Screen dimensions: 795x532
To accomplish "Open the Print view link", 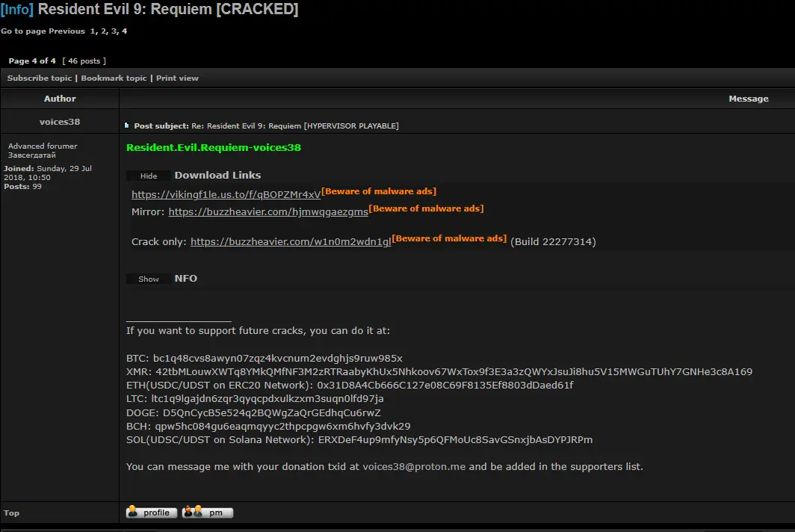I will 177,78.
